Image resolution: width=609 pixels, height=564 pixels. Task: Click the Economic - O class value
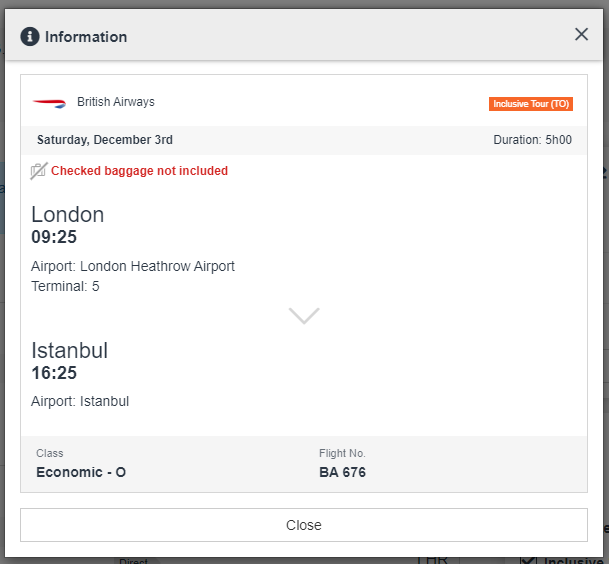click(x=81, y=472)
